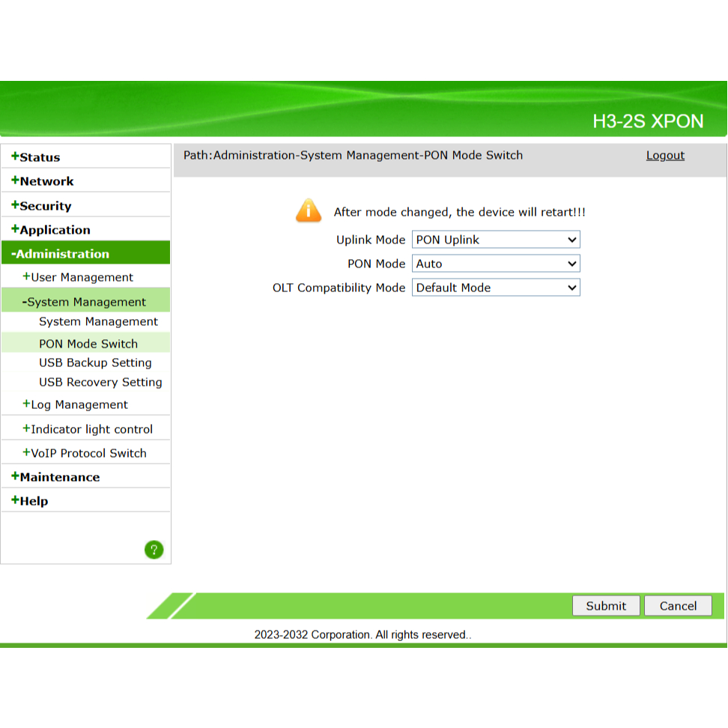Expand Indicator light control submenu

click(x=88, y=429)
